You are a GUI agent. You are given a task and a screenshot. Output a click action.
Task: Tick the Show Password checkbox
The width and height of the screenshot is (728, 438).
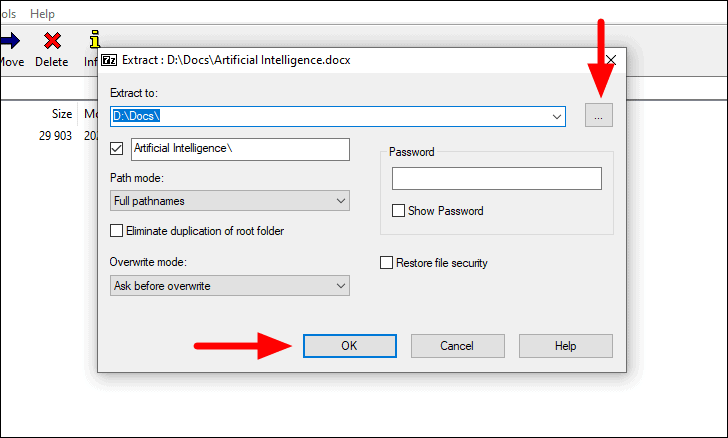coord(398,211)
